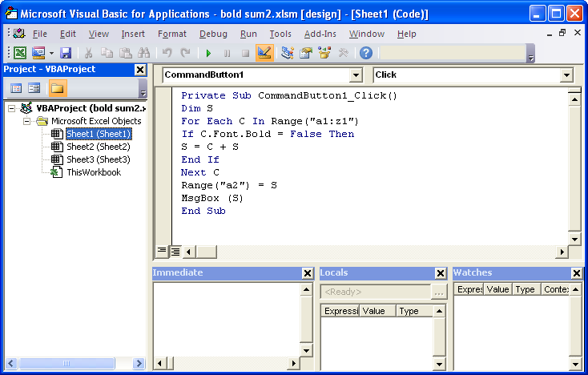Close the Watches window

click(576, 273)
